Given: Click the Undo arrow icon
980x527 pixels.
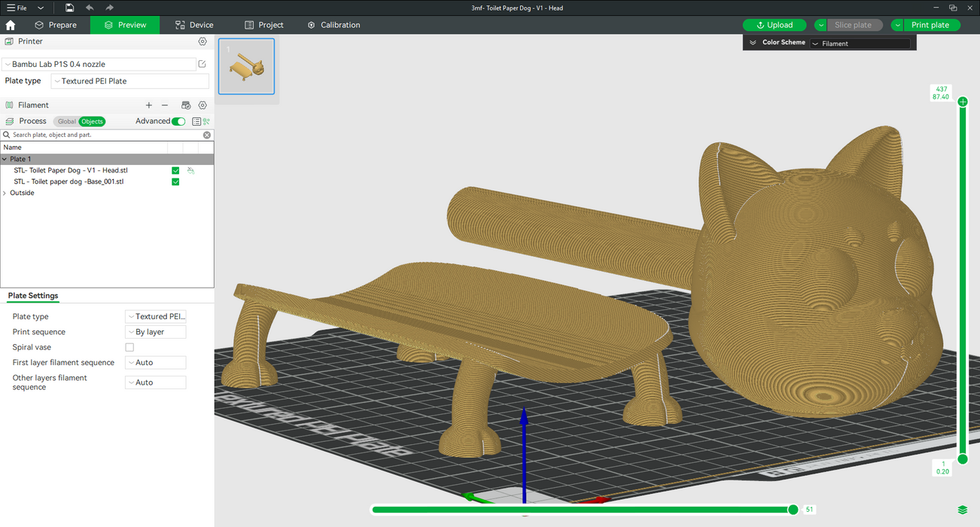Looking at the screenshot, I should [x=90, y=8].
